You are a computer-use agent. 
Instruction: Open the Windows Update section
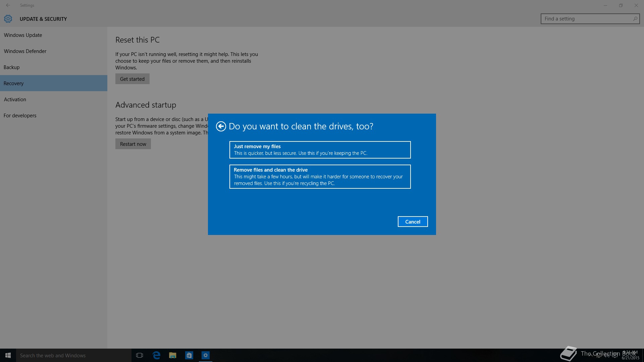point(54,35)
